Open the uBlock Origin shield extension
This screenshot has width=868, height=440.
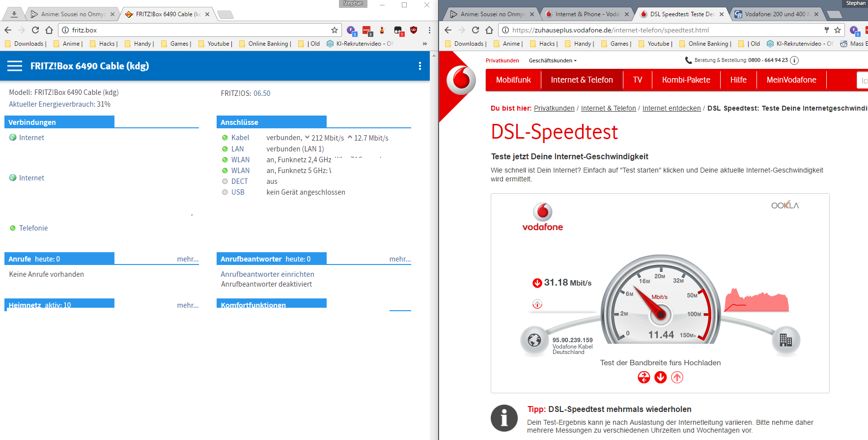coord(414,30)
